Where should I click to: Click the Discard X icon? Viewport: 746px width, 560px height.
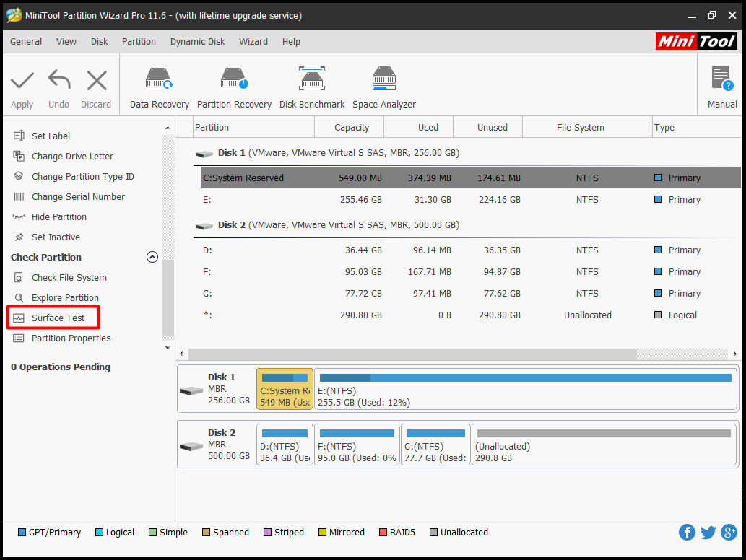pos(97,80)
